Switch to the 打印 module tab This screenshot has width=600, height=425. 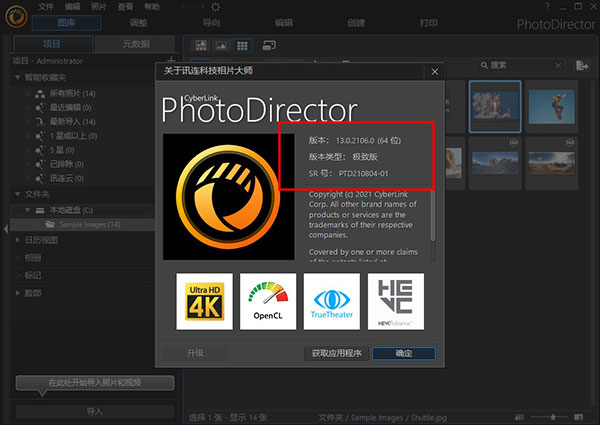pyautogui.click(x=429, y=23)
